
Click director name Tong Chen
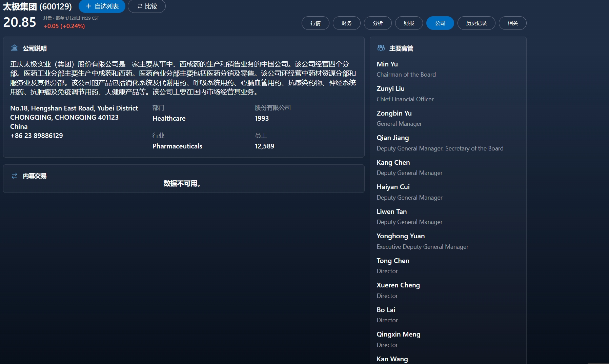tap(393, 261)
